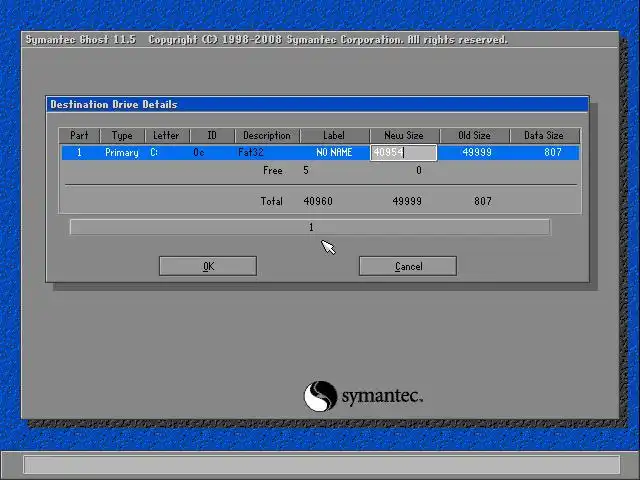The image size is (640, 480).
Task: Click the Free value 5
Action: click(306, 171)
